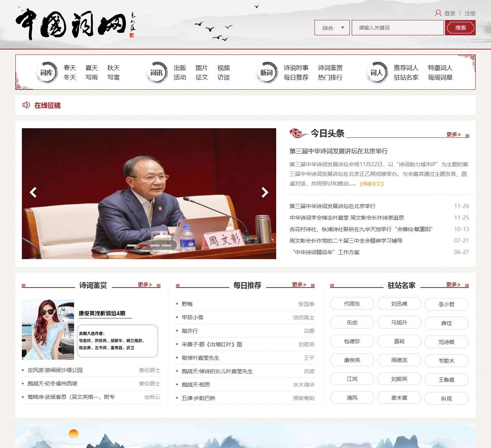Open recommended poem 甲辰小雪
The image size is (491, 448).
click(193, 317)
